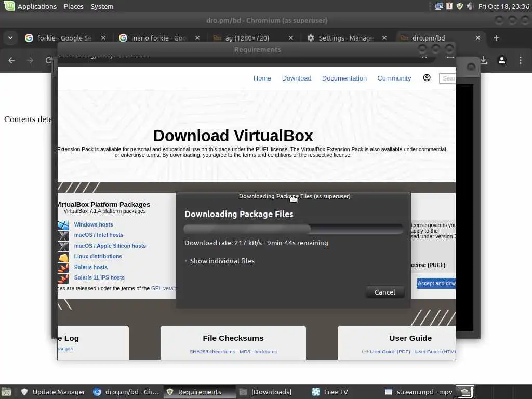
Task: Click Accept and download button
Action: [436, 283]
